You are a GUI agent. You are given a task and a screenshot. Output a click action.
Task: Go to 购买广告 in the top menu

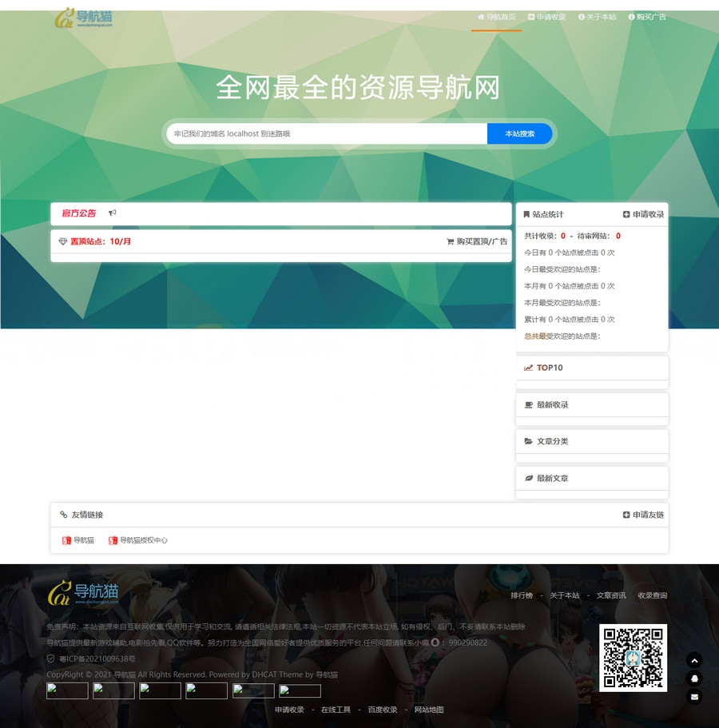click(647, 17)
